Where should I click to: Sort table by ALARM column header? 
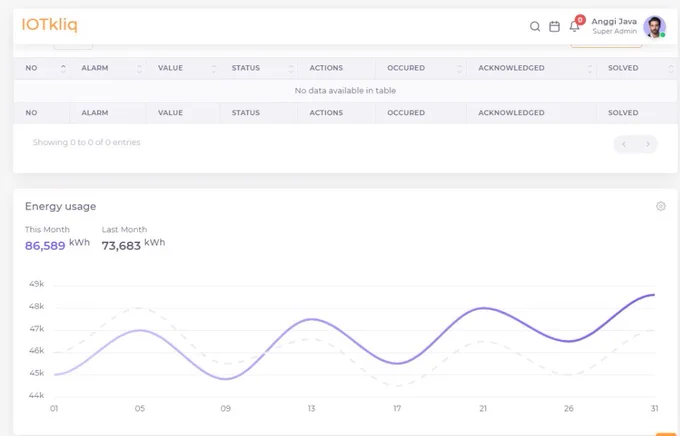(x=108, y=68)
